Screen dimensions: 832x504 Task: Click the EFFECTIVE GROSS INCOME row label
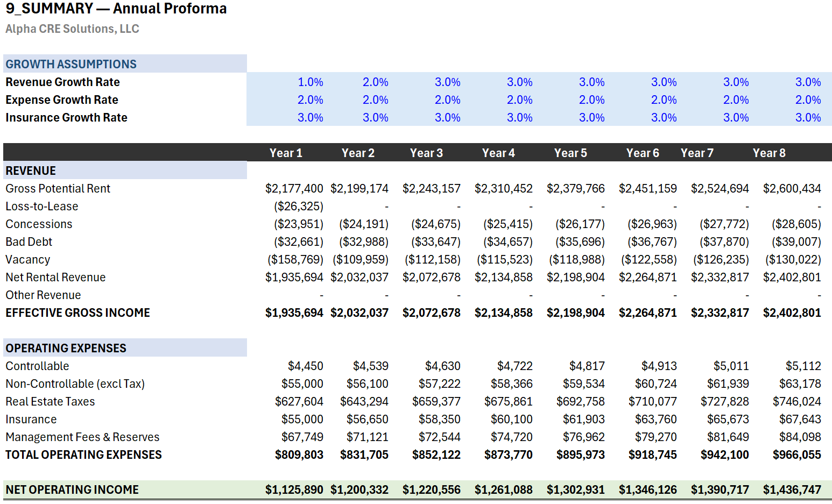(x=77, y=313)
